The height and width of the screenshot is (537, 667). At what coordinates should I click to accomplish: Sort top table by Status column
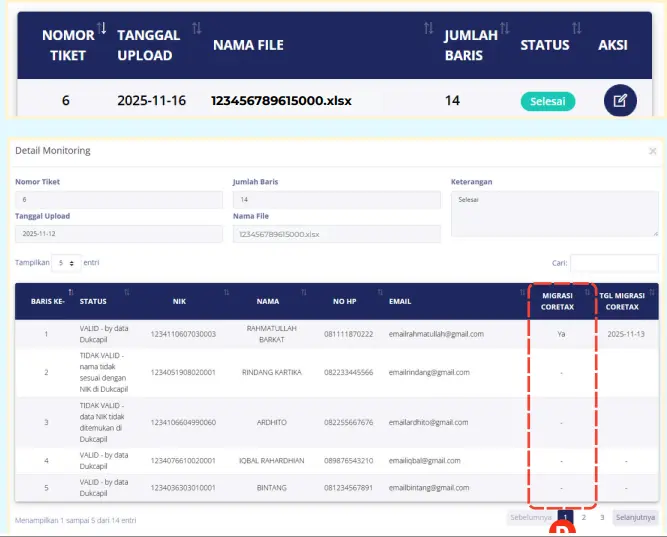576,29
